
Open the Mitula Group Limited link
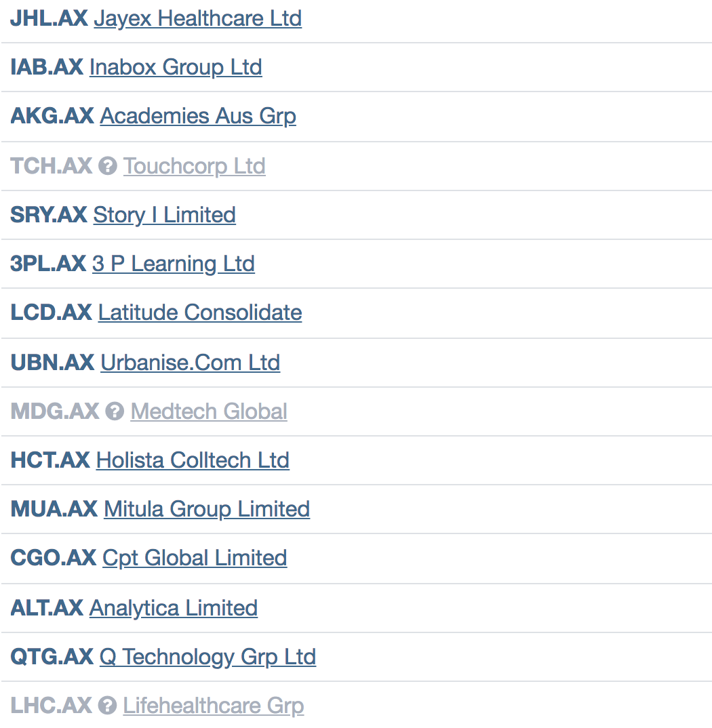coord(207,509)
